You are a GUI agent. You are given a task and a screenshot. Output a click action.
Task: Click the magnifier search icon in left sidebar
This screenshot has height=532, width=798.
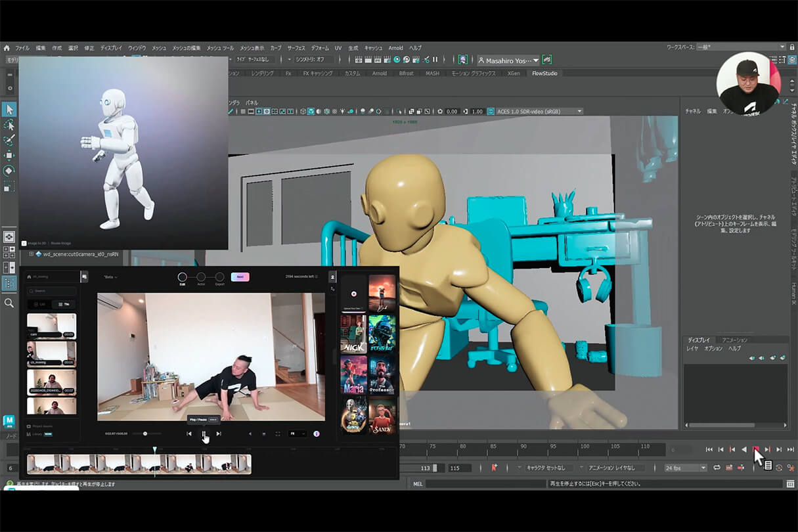pos(9,303)
